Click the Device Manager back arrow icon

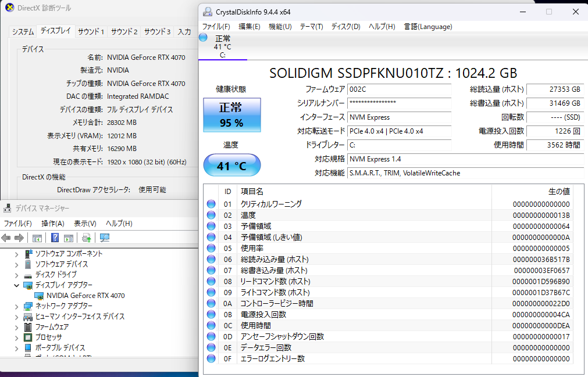(6, 238)
